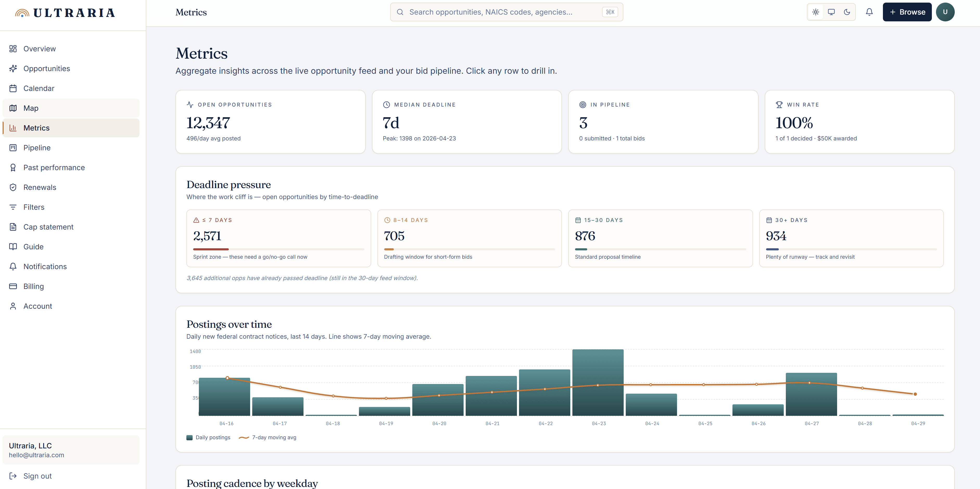Open the ≤ 7 days deadline card

279,238
